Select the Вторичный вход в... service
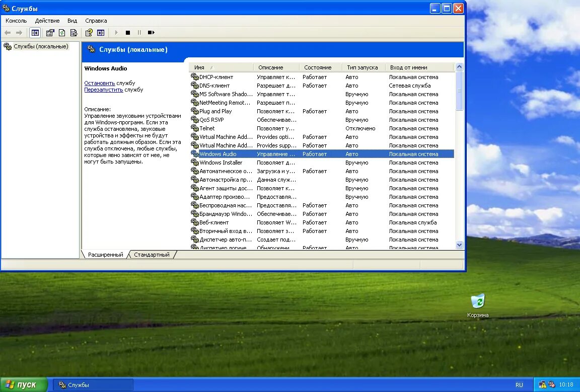 tap(226, 231)
